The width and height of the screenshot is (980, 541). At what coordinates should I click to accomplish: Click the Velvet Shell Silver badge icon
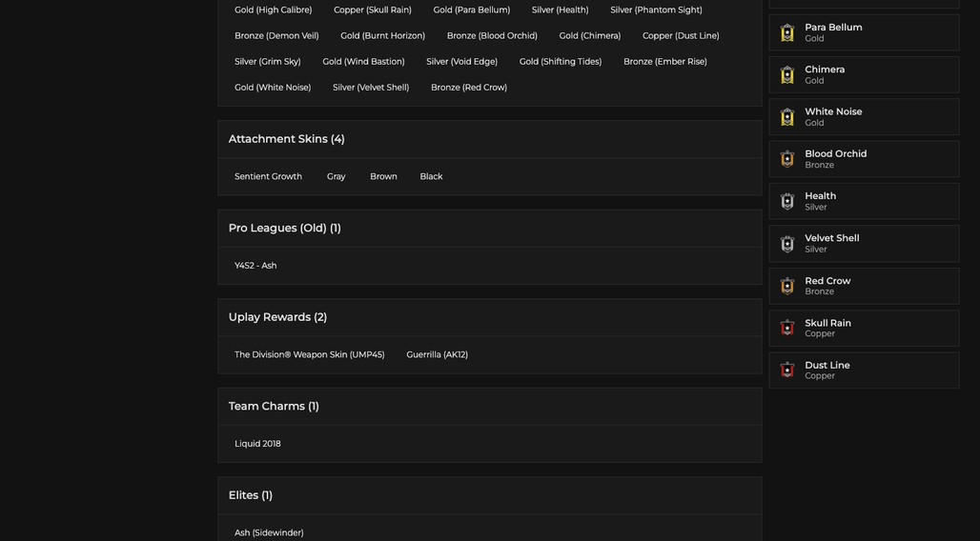click(786, 244)
